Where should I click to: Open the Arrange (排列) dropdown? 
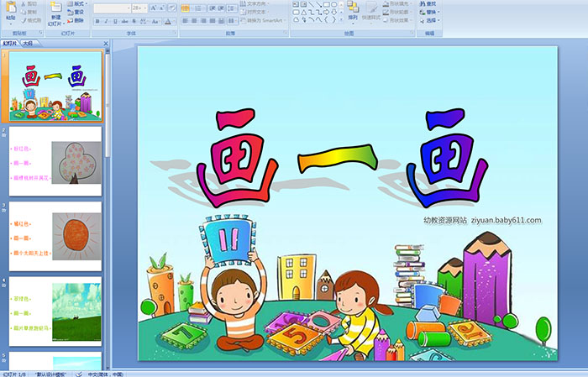click(x=353, y=11)
